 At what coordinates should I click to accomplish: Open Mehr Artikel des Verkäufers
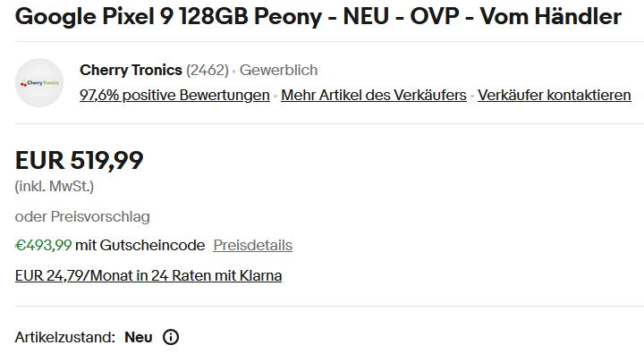click(x=374, y=96)
